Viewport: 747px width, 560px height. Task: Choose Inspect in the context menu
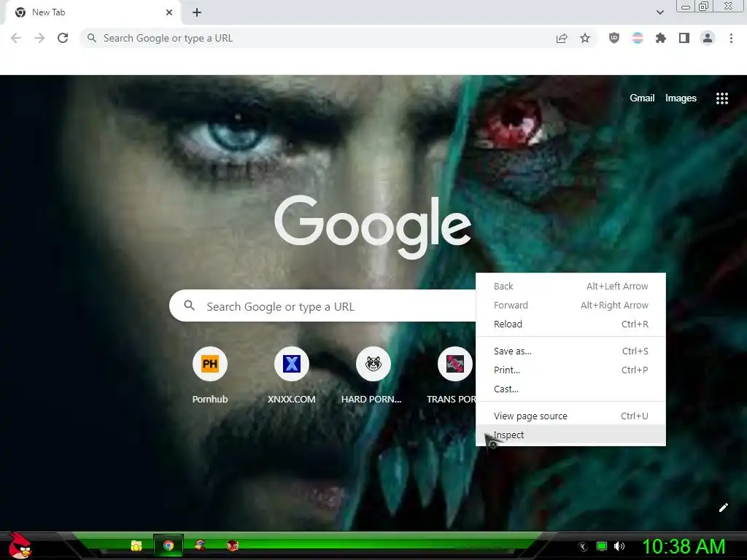pos(570,435)
